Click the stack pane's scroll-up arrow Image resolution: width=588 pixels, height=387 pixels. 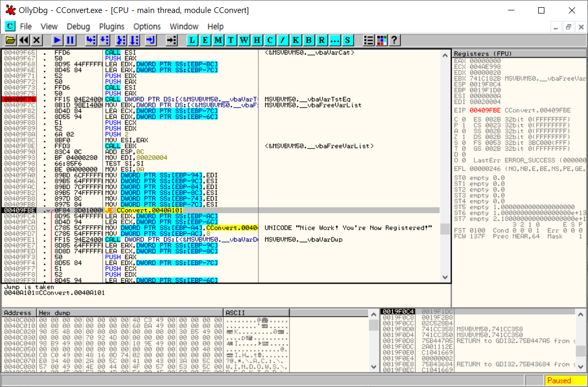pos(581,314)
